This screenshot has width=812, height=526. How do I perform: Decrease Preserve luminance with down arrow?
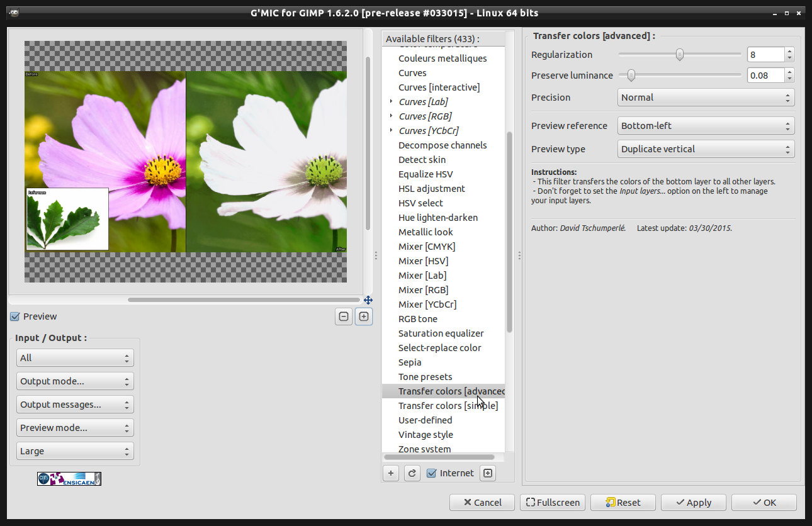tap(790, 79)
